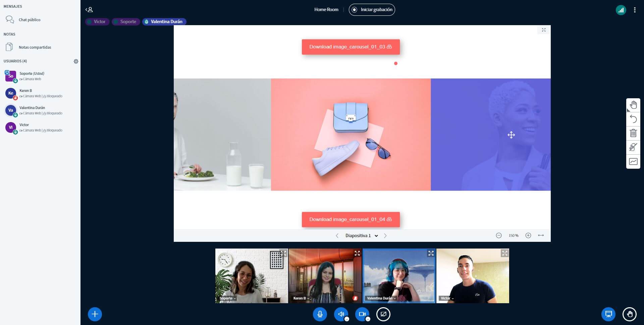Toggle screen share button
Image resolution: width=644 pixels, height=325 pixels.
[383, 314]
